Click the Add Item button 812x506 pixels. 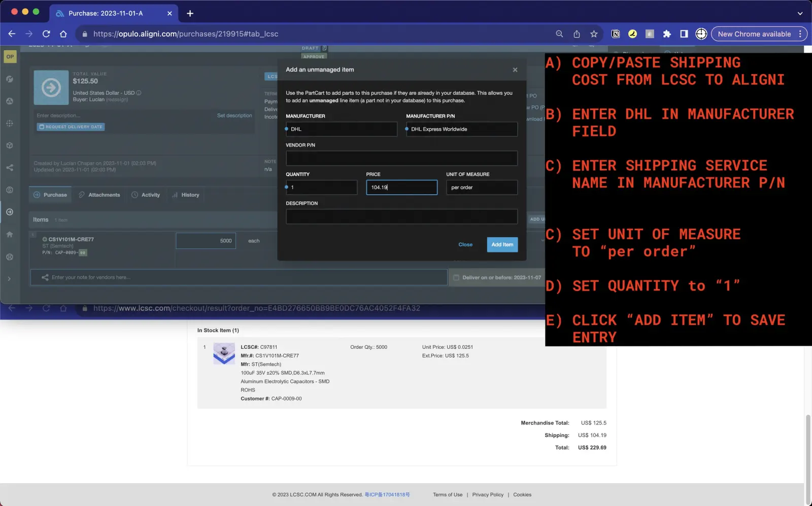pyautogui.click(x=502, y=244)
